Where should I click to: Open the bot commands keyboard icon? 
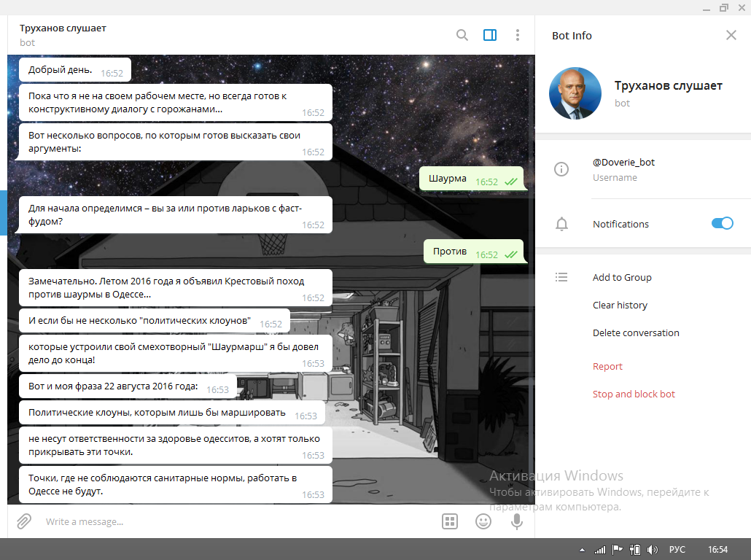pos(450,521)
